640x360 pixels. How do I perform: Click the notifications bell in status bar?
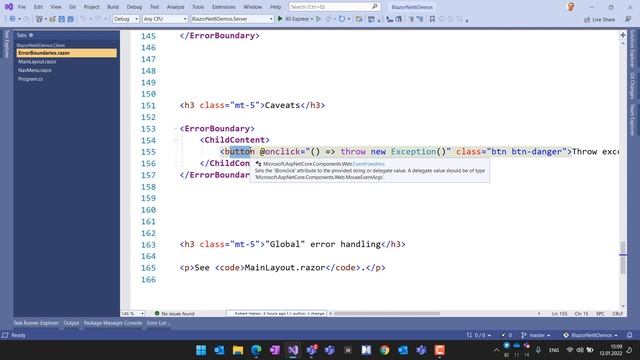tap(630, 335)
